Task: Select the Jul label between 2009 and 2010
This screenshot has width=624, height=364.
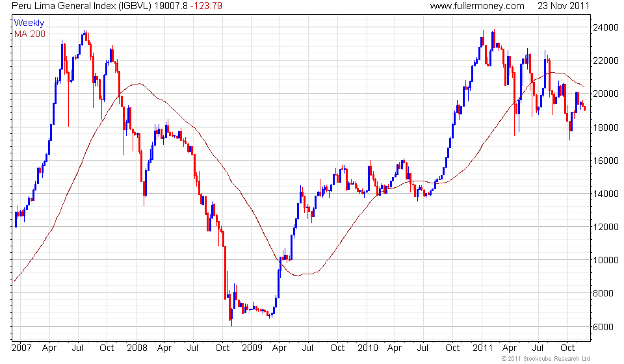Action: (x=307, y=348)
